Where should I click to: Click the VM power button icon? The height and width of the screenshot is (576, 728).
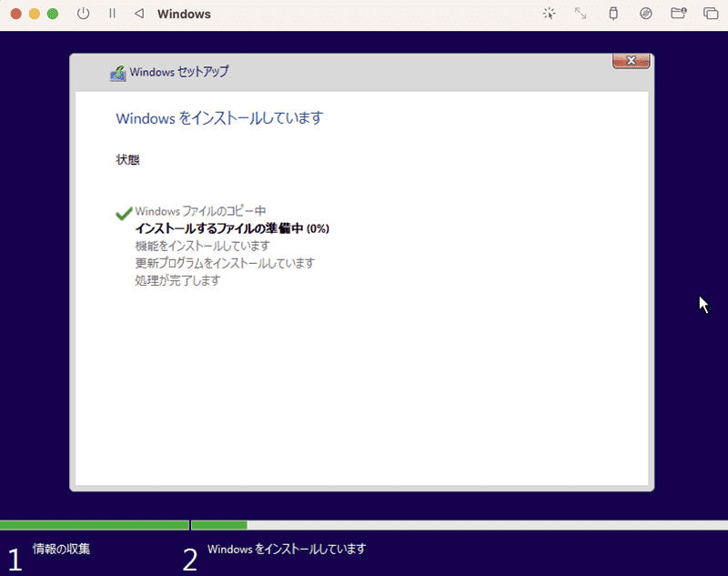(x=83, y=14)
